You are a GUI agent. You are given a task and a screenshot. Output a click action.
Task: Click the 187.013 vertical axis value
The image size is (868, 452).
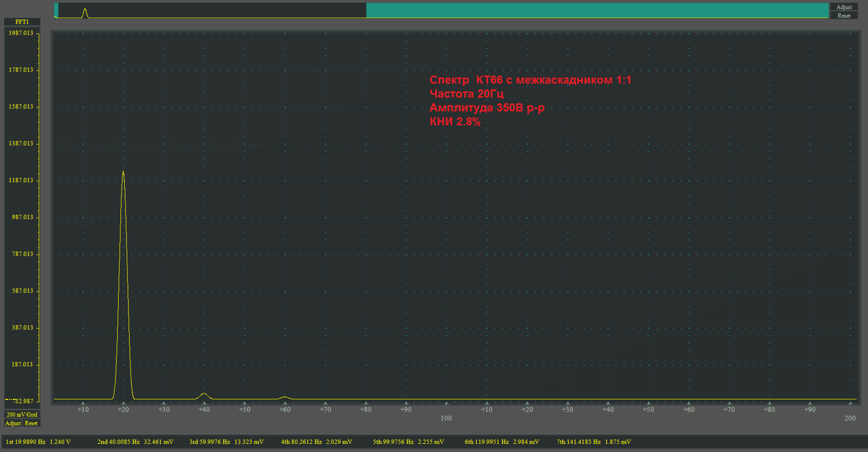22,365
